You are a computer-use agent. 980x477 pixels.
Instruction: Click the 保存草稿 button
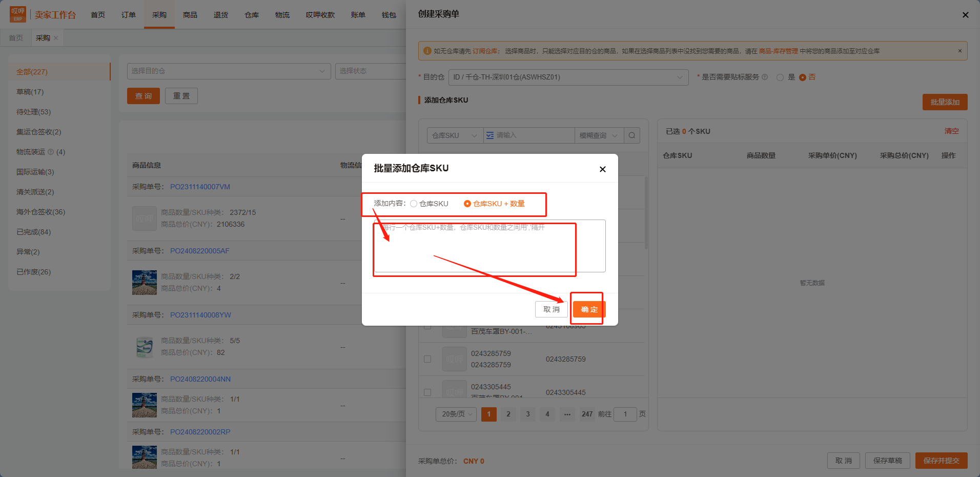click(x=888, y=461)
